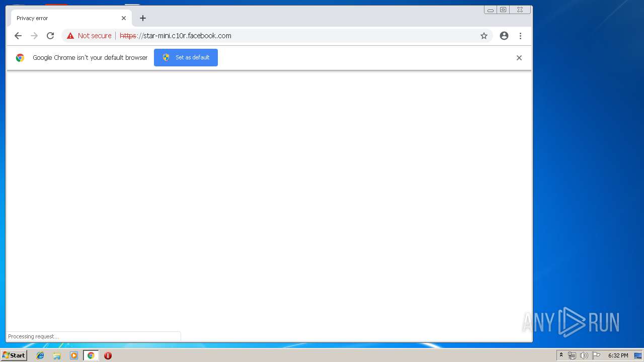644x362 pixels.
Task: Click the Show desktop tray button
Action: pyautogui.click(x=638, y=355)
